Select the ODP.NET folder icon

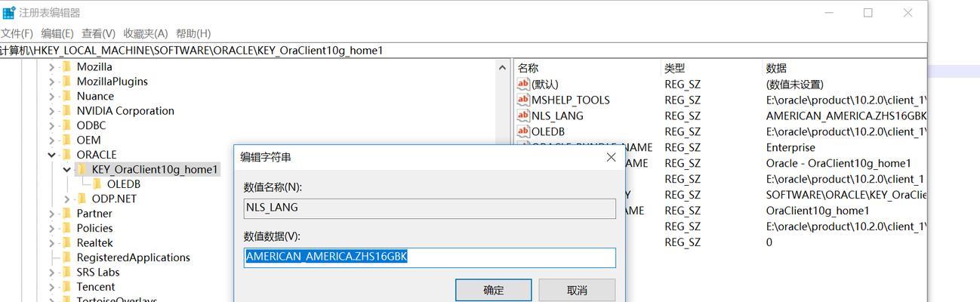82,199
